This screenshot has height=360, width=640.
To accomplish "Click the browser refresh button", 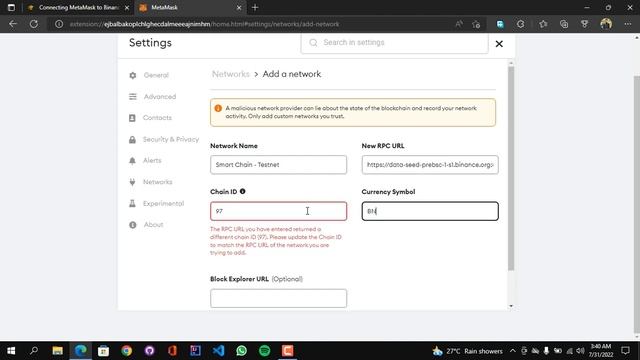I will [34, 24].
